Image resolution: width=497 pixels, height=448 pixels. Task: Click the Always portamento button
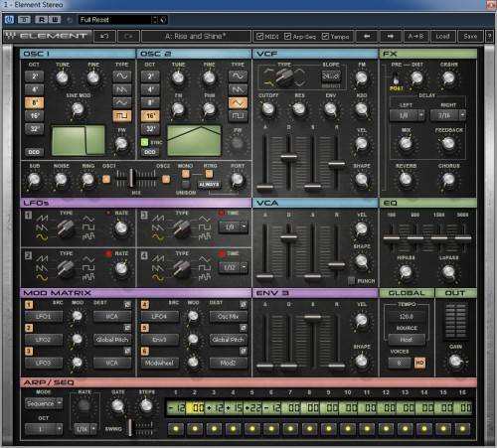pyautogui.click(x=209, y=185)
